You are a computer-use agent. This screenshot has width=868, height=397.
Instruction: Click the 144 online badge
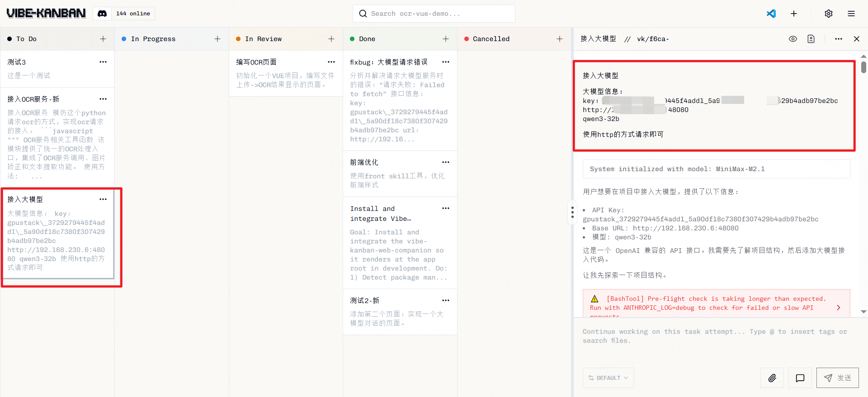133,14
